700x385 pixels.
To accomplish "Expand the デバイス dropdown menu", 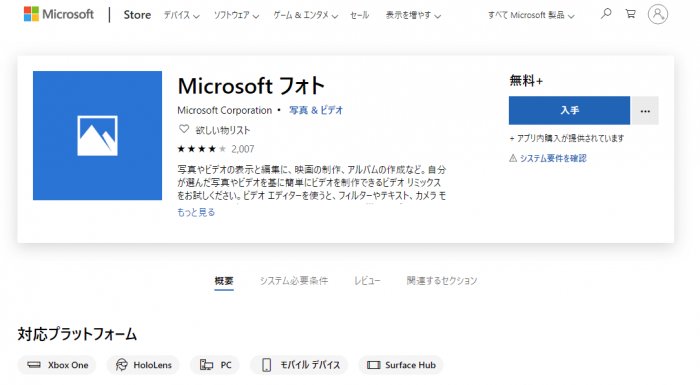I will pyautogui.click(x=181, y=15).
